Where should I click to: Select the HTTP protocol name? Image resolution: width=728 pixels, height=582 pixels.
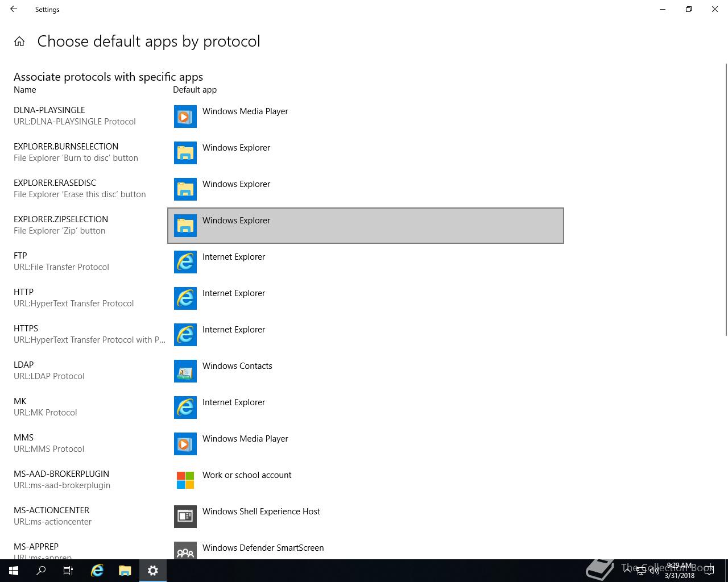[x=23, y=292]
